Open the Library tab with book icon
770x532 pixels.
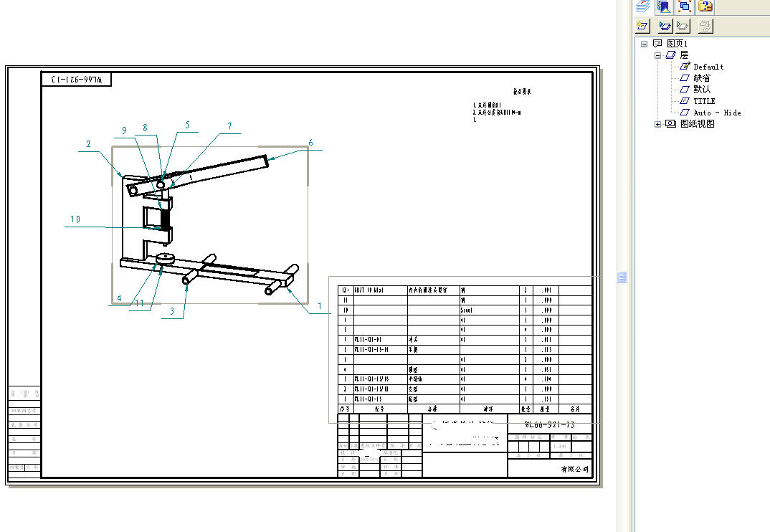click(x=663, y=6)
